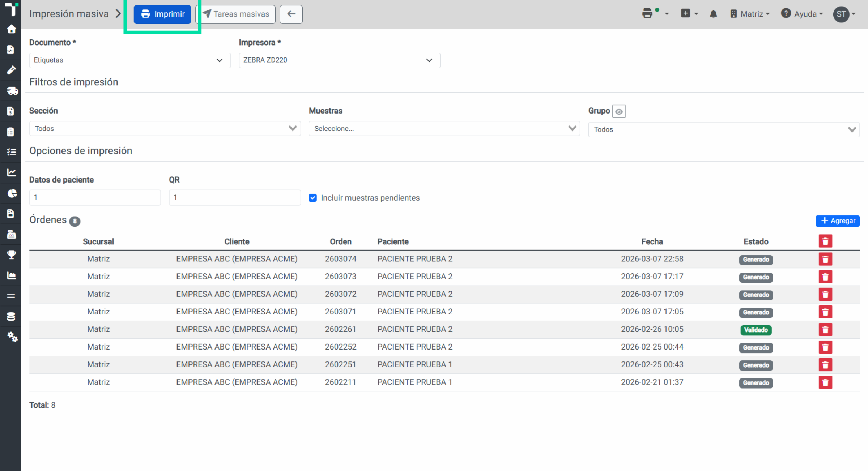868x471 pixels.
Task: Toggle the Grupo eye visibility button
Action: coord(619,111)
